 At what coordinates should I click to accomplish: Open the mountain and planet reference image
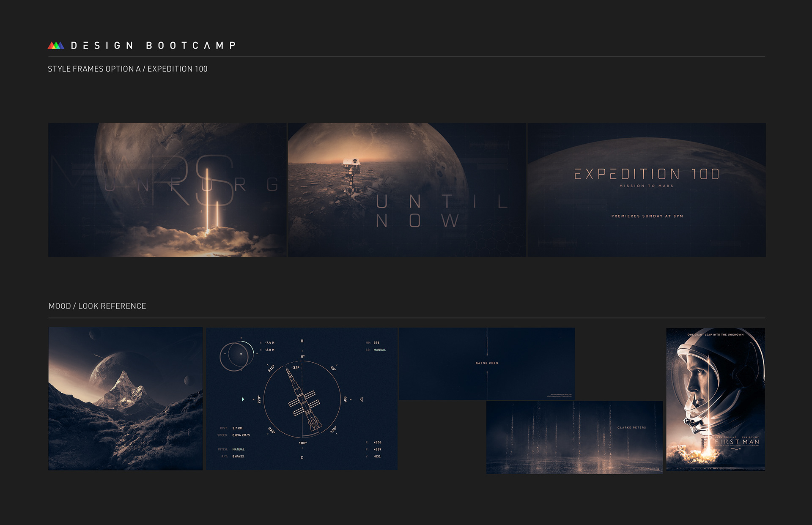[x=126, y=398]
